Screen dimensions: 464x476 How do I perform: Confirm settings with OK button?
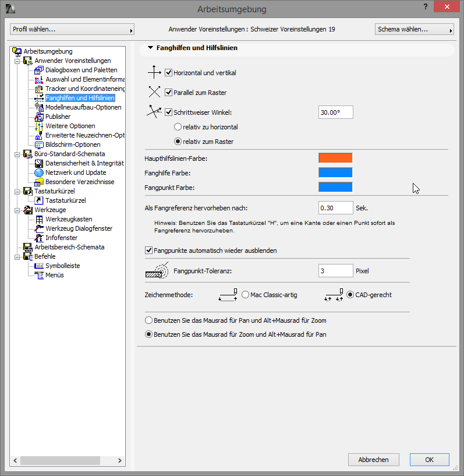430,460
